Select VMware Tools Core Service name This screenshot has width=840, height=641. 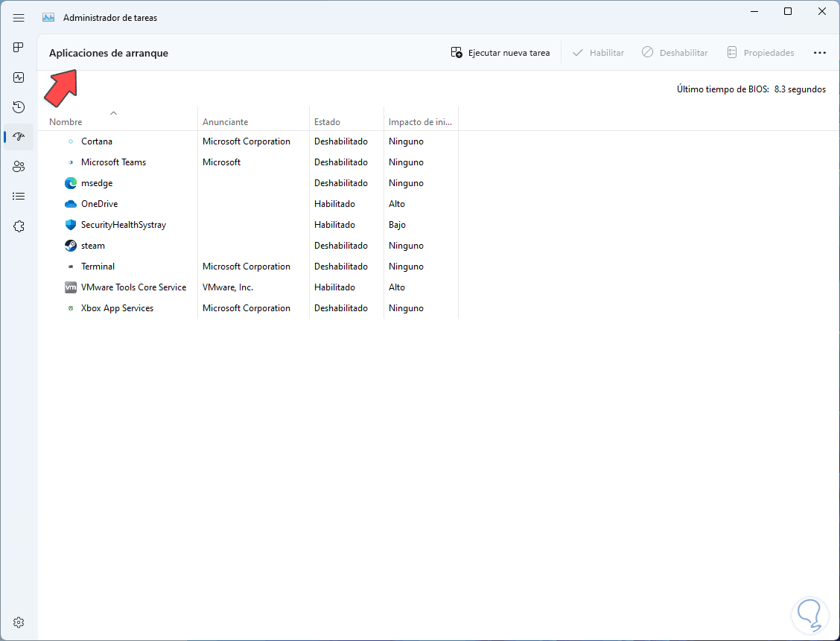[x=133, y=287]
